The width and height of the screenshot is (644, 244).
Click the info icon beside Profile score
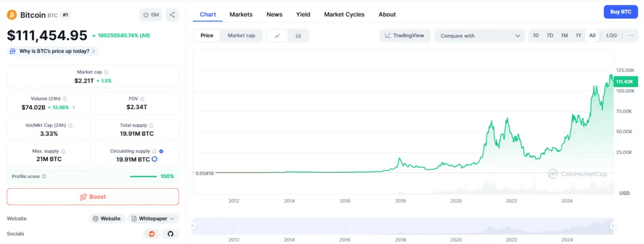point(44,176)
